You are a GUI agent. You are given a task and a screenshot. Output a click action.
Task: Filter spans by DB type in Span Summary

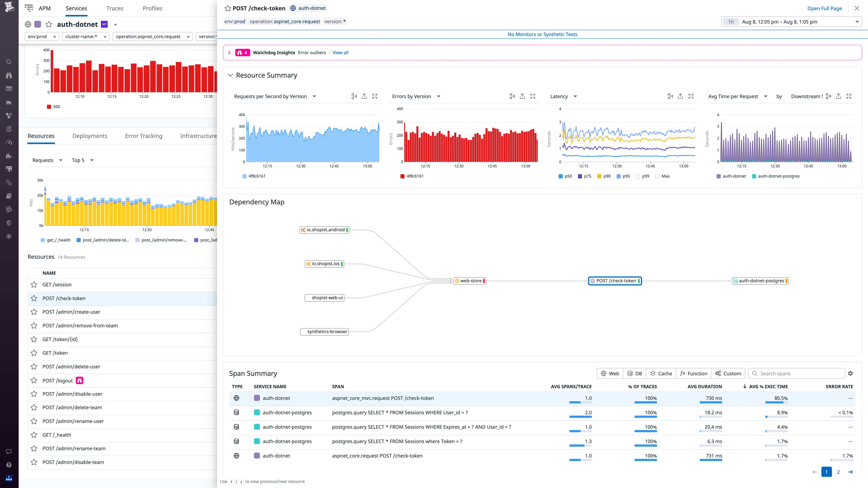(x=635, y=373)
